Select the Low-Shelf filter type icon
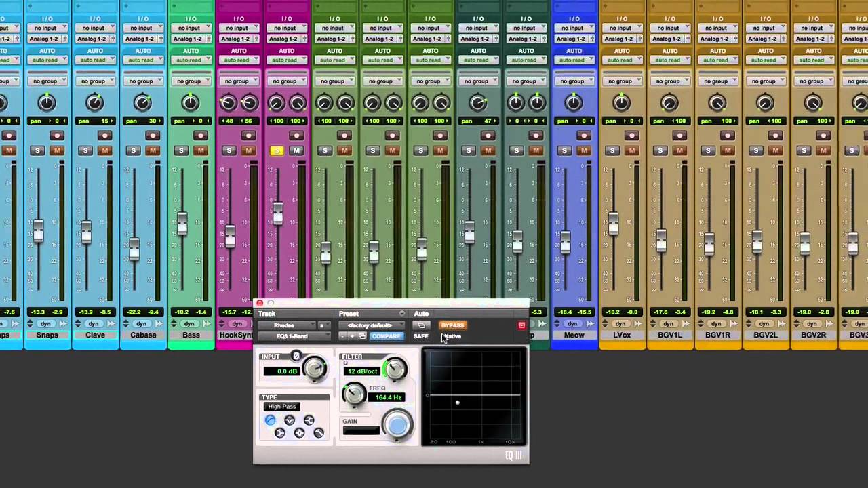 [280, 433]
